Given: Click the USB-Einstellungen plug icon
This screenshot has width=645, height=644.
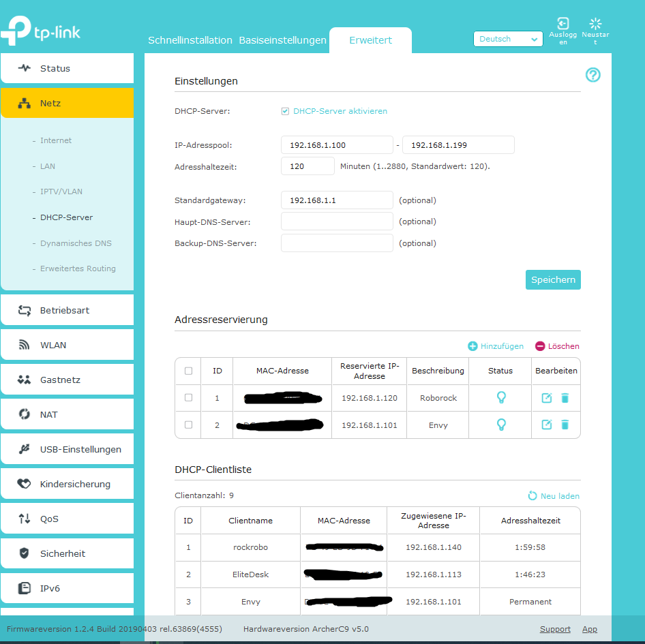Looking at the screenshot, I should pos(25,449).
